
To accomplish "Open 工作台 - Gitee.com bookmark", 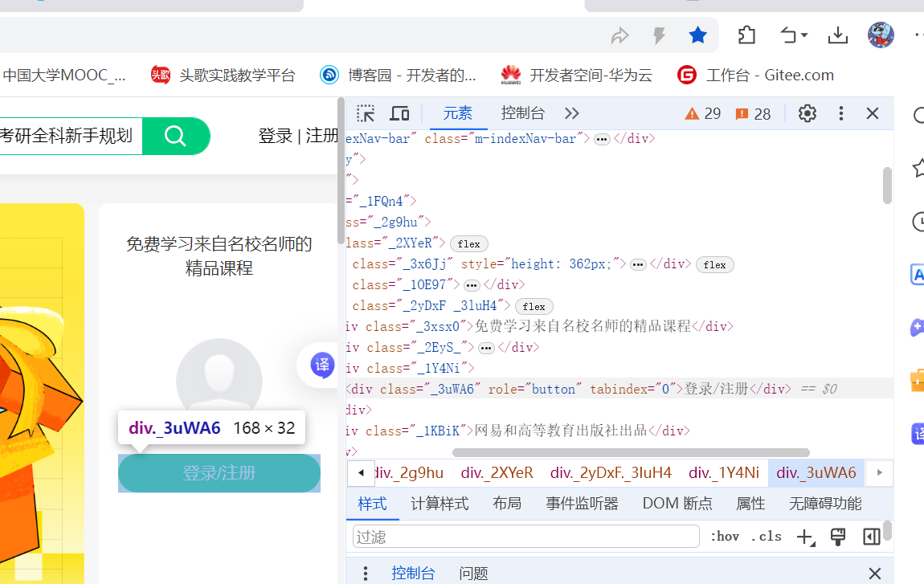I will point(755,75).
